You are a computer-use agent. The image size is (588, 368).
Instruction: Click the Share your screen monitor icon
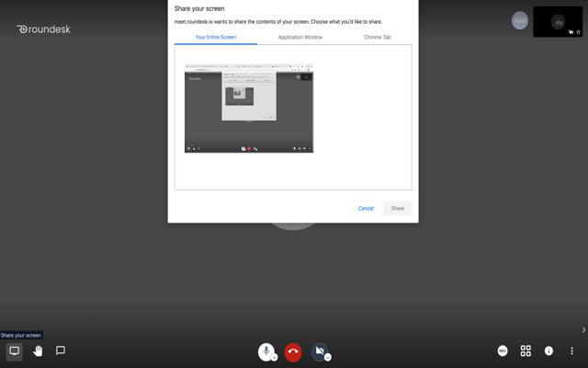pos(15,351)
